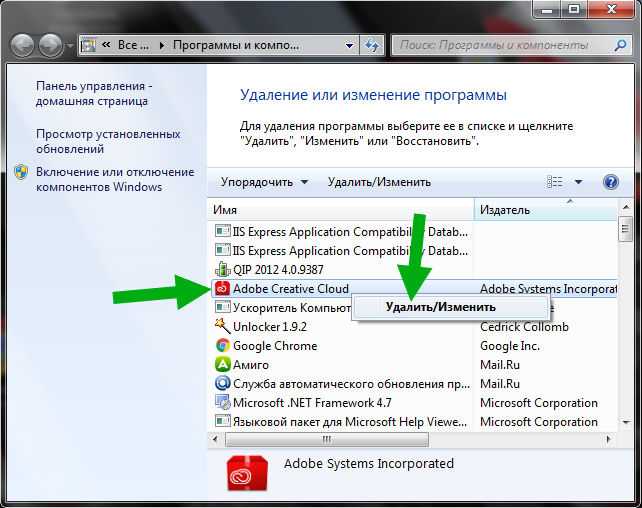The width and height of the screenshot is (642, 508).
Task: Select the 'Microsoft .NET Framework 4.7' entry
Action: pyautogui.click(x=312, y=403)
